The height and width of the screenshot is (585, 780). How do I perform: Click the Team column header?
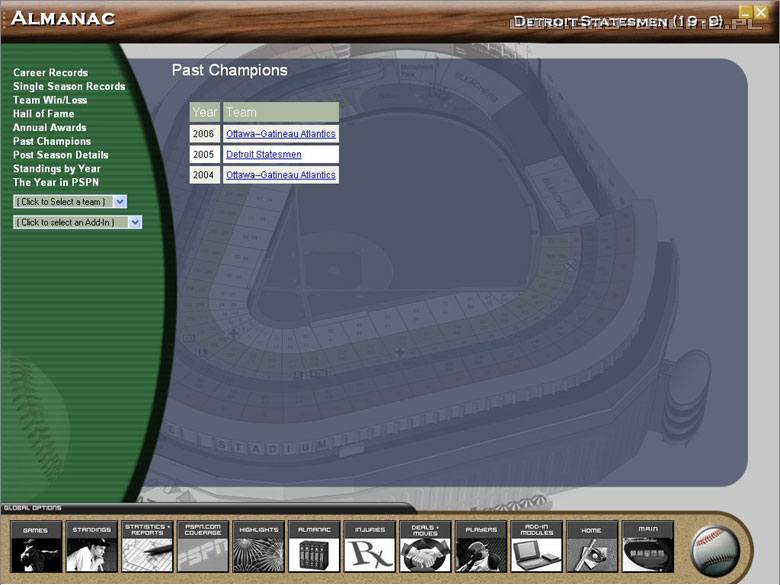coord(281,112)
